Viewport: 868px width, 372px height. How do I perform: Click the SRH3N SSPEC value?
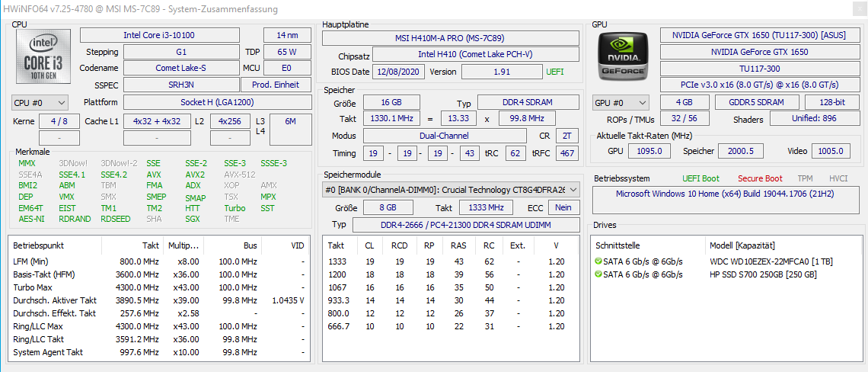(x=181, y=85)
